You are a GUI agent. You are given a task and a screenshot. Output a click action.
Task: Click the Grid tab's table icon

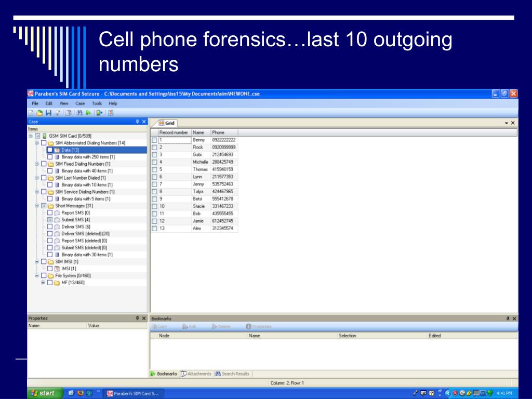point(162,123)
